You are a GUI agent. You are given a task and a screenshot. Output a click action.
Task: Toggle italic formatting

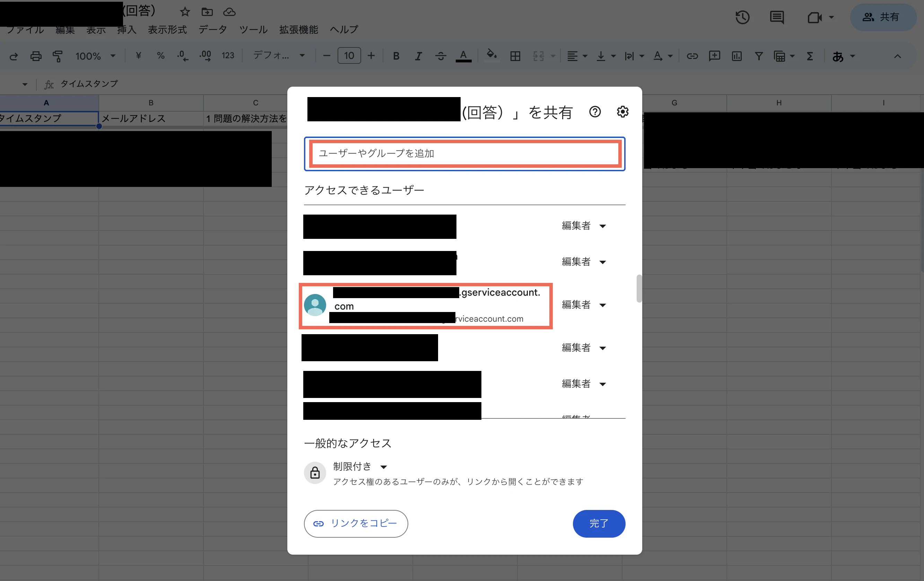coord(418,57)
